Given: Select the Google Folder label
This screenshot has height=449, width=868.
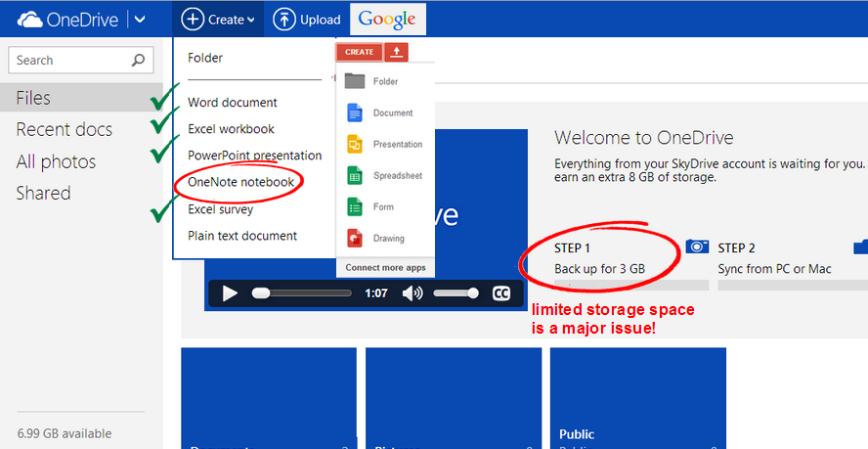Looking at the screenshot, I should pyautogui.click(x=385, y=81).
